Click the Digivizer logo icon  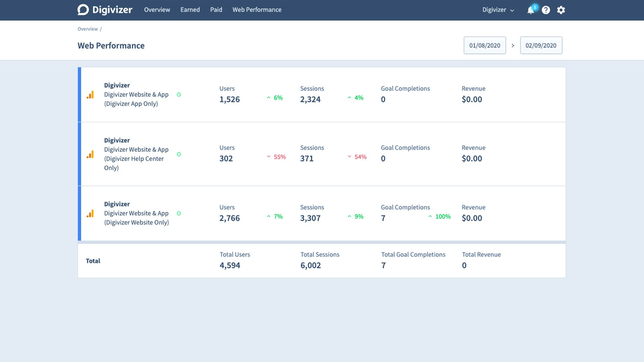tap(83, 10)
